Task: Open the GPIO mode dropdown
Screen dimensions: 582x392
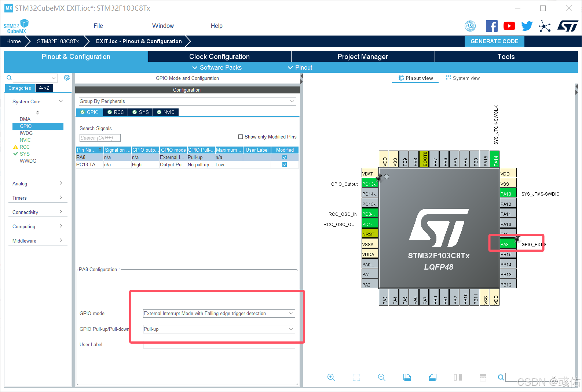Action: click(x=219, y=313)
